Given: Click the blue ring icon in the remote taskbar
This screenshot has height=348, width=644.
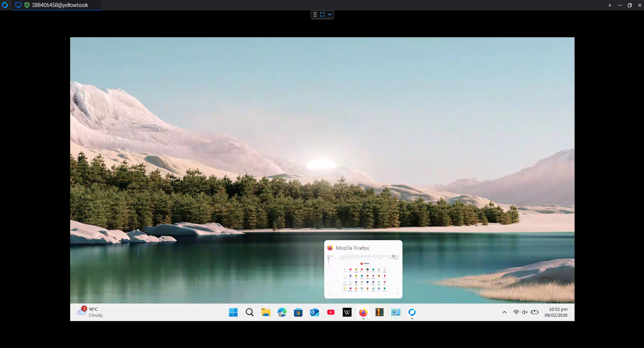Looking at the screenshot, I should click(x=412, y=312).
